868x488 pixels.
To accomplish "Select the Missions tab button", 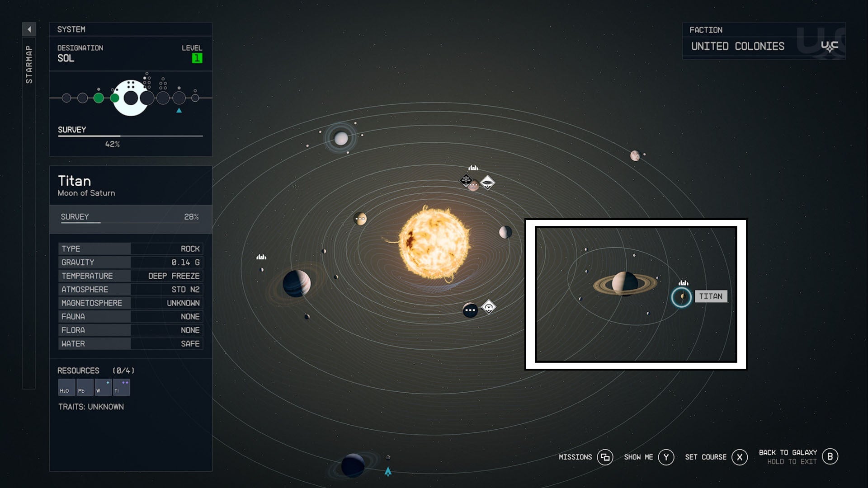I will coord(604,456).
